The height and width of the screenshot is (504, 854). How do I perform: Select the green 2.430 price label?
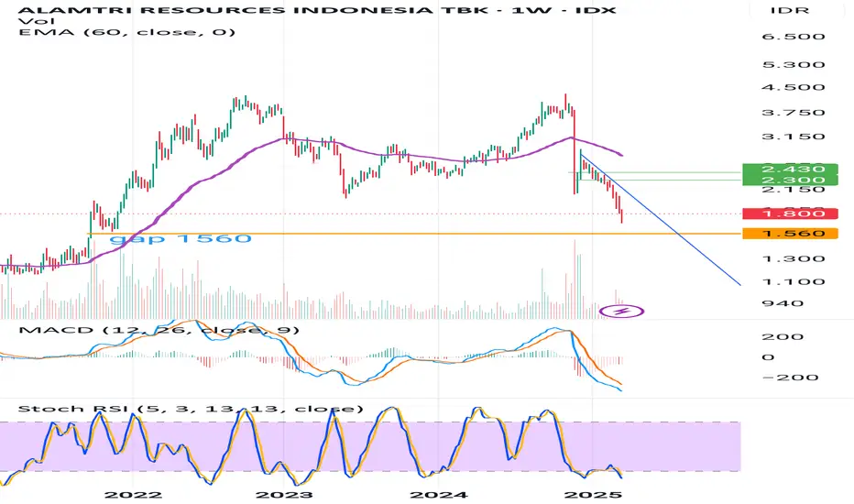point(790,169)
